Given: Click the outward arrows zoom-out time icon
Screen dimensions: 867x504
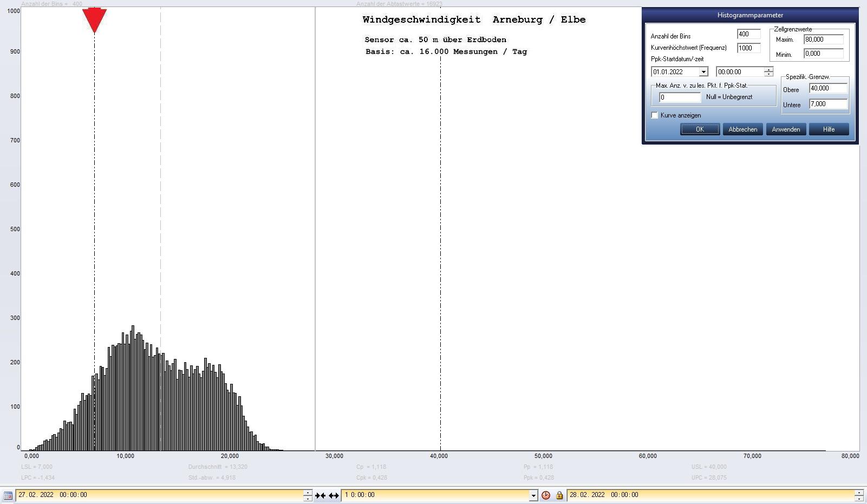Looking at the screenshot, I should pos(334,495).
